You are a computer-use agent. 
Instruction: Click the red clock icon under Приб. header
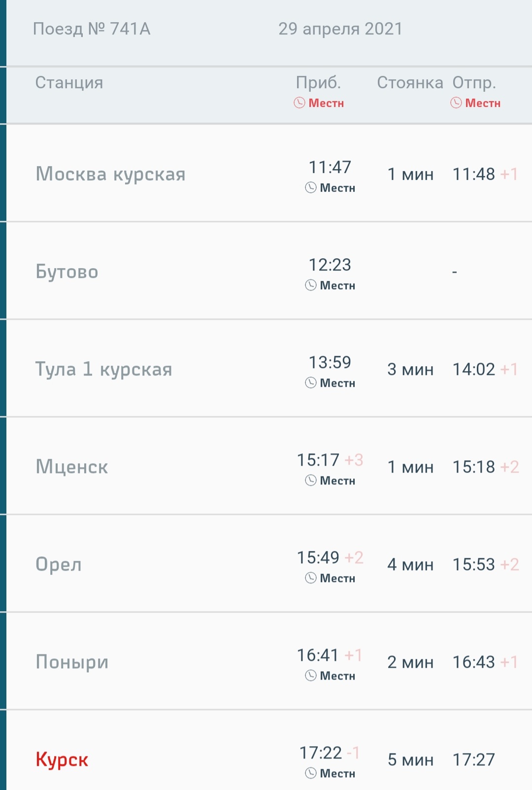299,103
